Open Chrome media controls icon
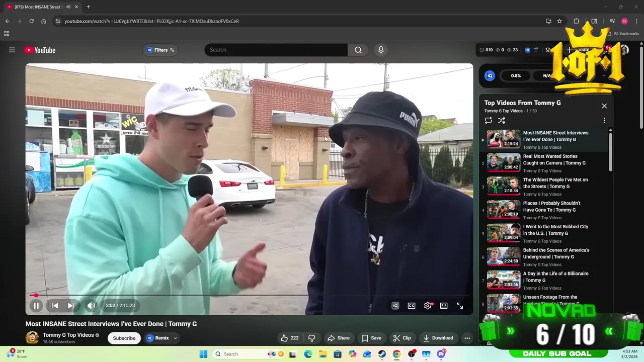This screenshot has width=644, height=362. click(x=612, y=21)
